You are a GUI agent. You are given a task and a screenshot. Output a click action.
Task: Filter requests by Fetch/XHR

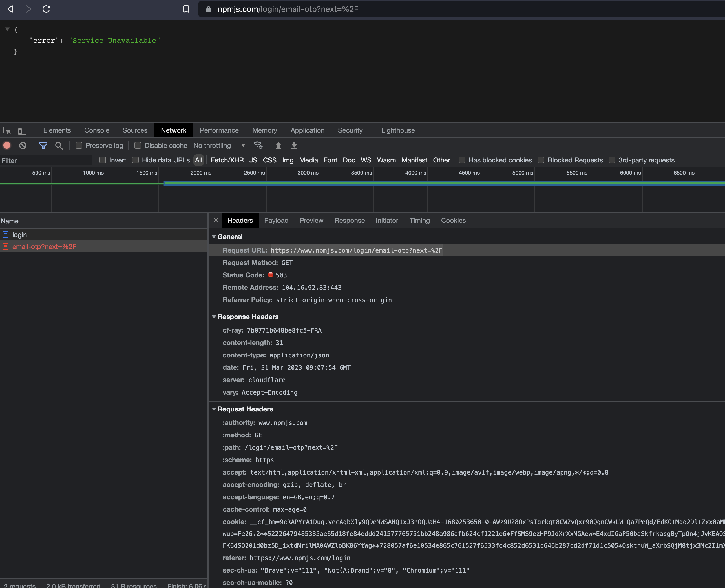point(227,160)
